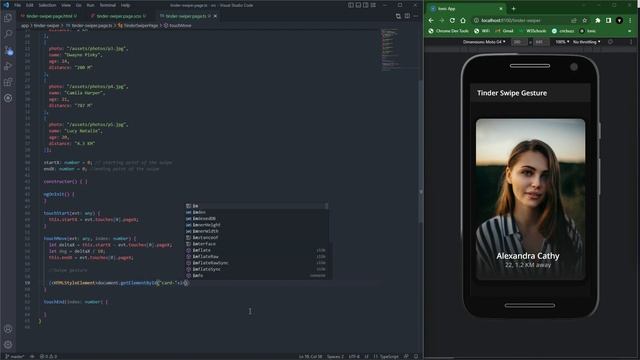Click the notifications bell in VS Code status bar
The width and height of the screenshot is (640, 360).
pos(416,356)
